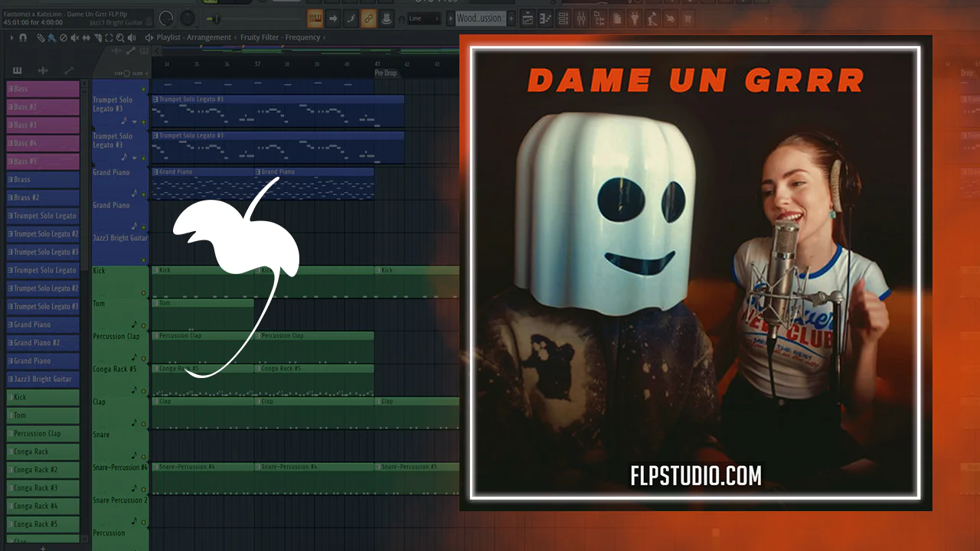The height and width of the screenshot is (551, 980).
Task: Toggle the STEP/SLIDE switch
Action: tap(126, 73)
